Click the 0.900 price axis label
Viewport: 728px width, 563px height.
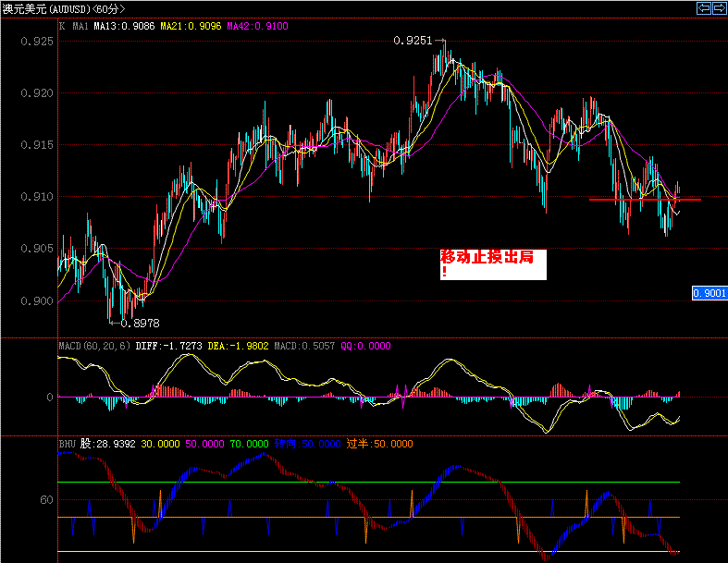37,301
